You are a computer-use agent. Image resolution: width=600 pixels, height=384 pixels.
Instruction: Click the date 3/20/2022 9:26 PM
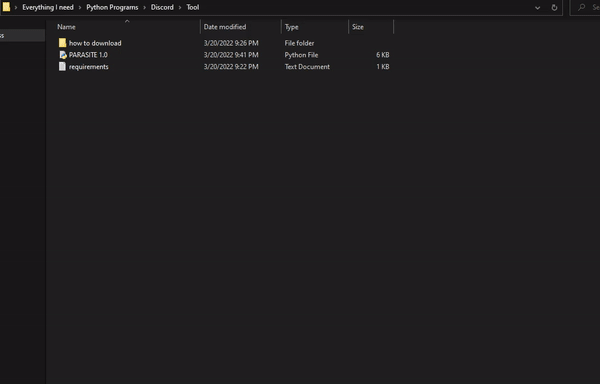[231, 43]
